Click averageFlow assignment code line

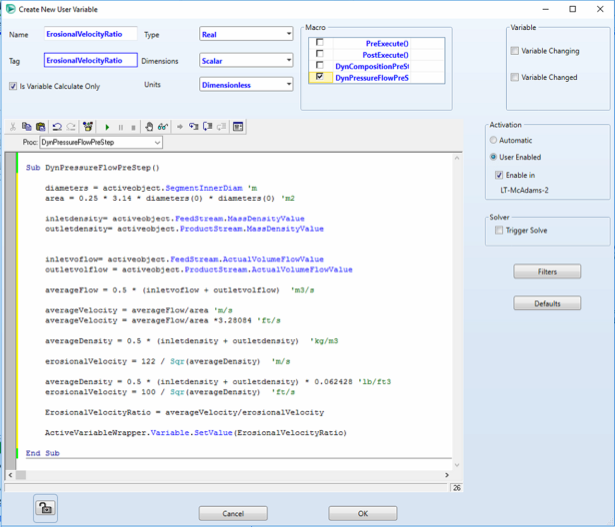[x=179, y=290]
